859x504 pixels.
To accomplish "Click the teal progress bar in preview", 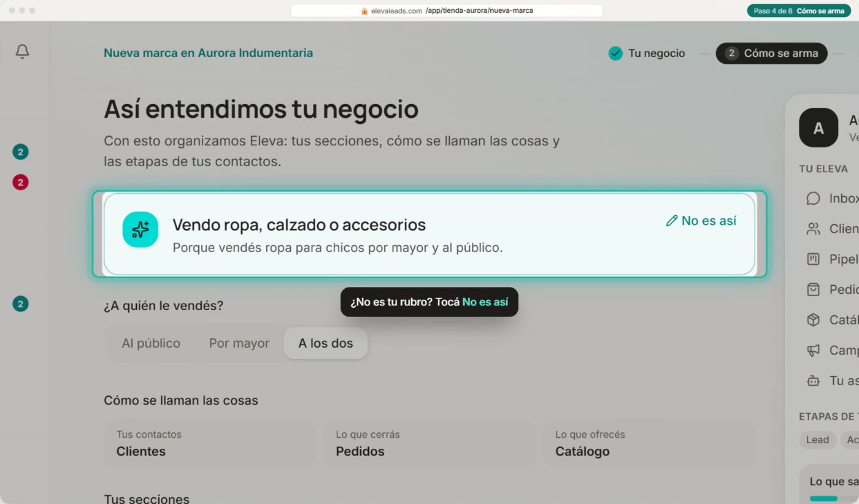I will tap(823, 498).
